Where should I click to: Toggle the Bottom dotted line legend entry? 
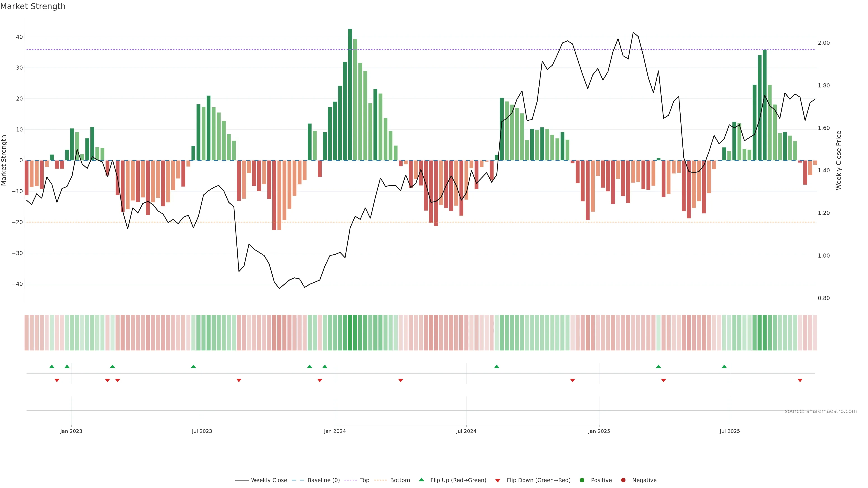pos(400,480)
